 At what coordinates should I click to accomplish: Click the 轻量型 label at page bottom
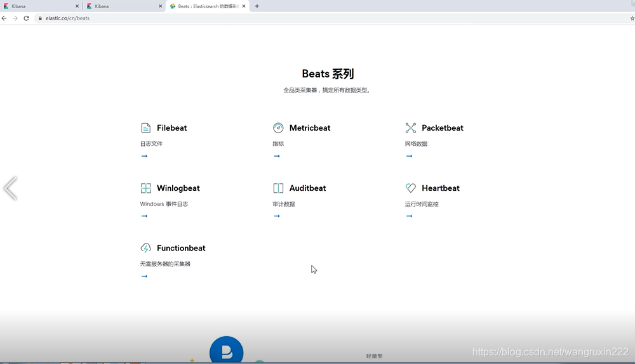pos(374,356)
